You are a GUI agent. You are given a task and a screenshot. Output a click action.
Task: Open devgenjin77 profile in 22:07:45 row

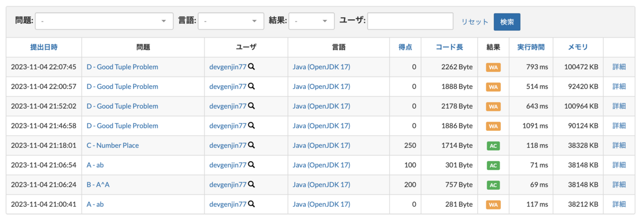coord(228,67)
